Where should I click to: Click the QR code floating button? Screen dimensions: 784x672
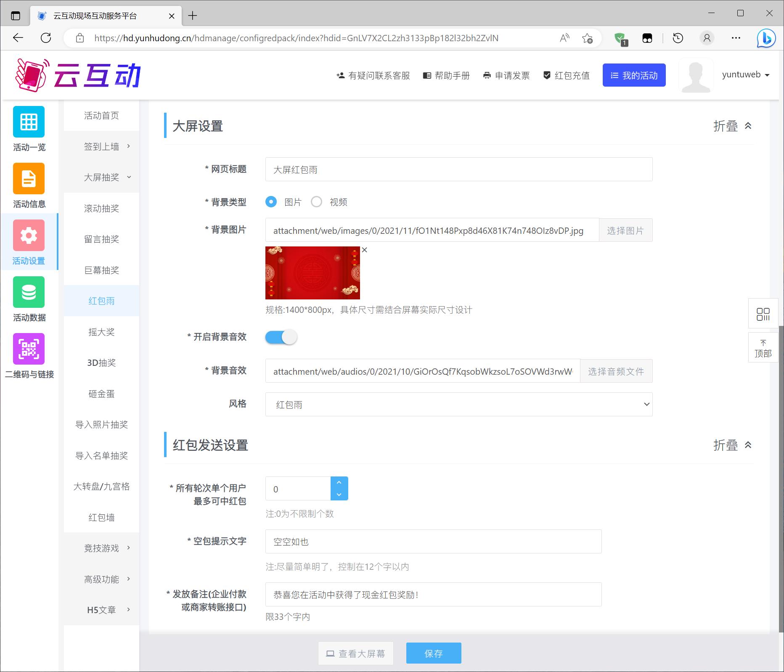(x=763, y=314)
